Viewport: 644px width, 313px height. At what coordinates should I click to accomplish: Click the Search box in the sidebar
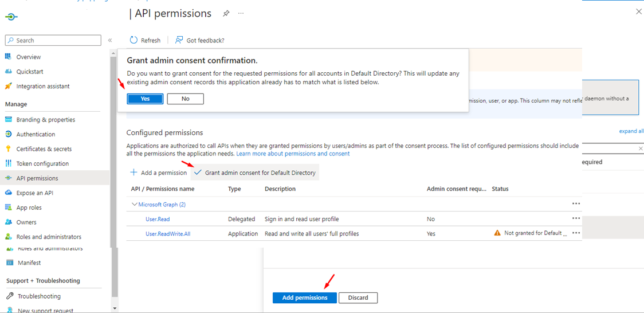pos(53,40)
